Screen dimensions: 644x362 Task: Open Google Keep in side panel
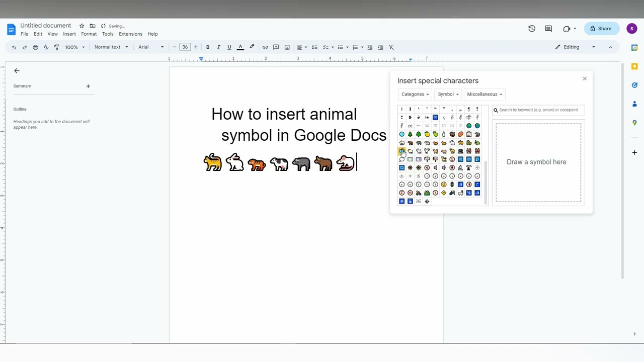click(634, 66)
